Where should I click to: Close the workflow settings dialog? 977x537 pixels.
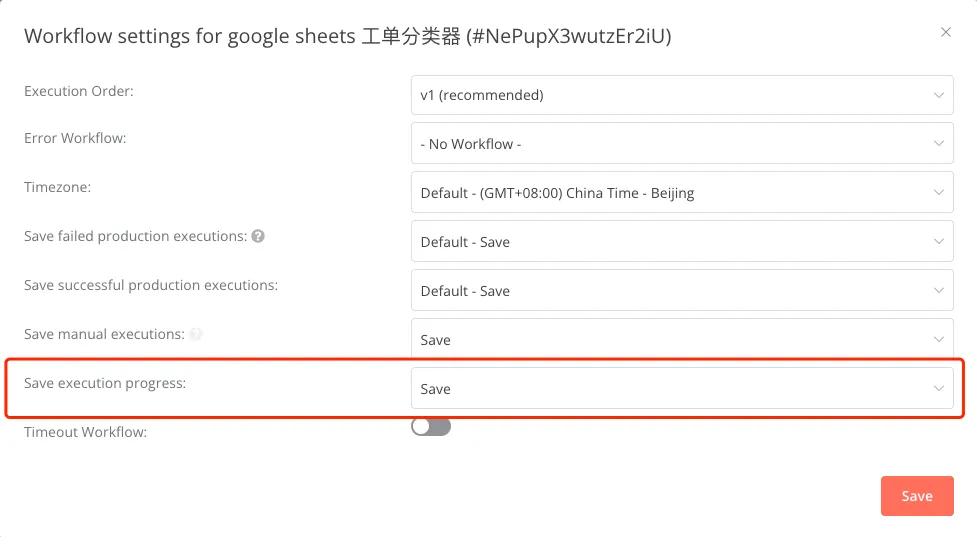[x=946, y=32]
